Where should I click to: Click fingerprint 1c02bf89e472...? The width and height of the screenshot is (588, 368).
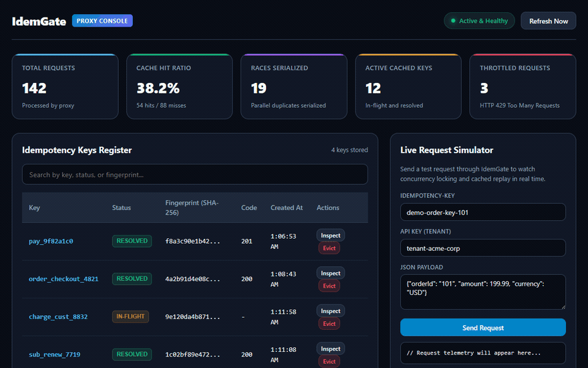192,355
